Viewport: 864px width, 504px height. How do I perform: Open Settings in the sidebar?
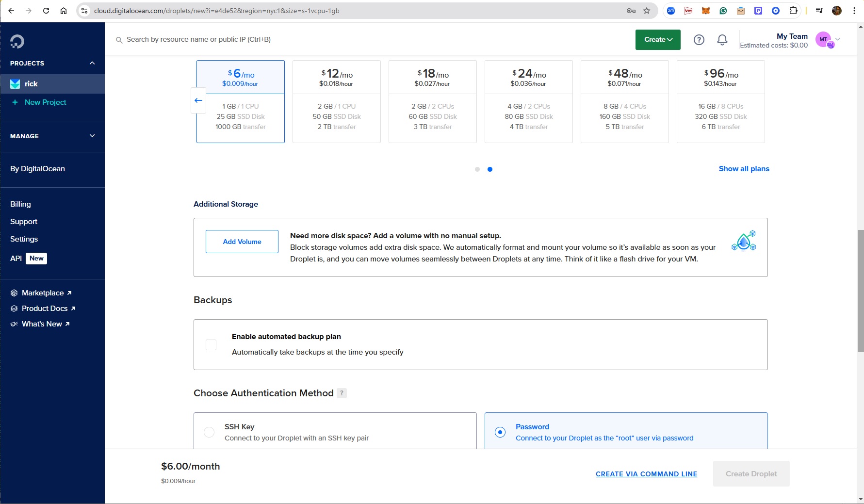[x=24, y=239]
